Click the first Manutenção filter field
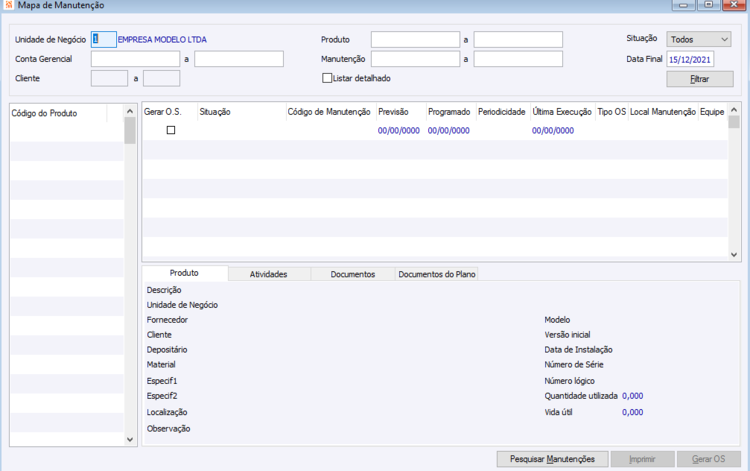The height and width of the screenshot is (471, 750). (415, 59)
